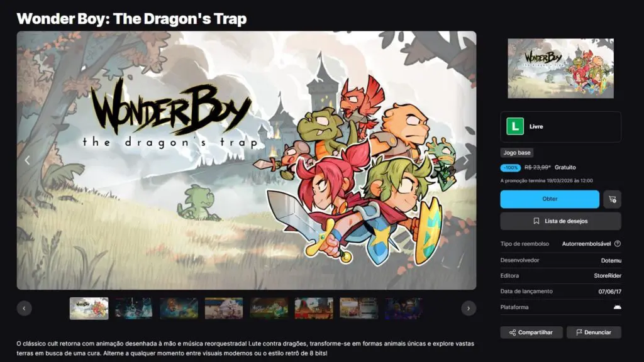Screen dimensions: 644x362
Task: Click the Dotemu developer link
Action: pos(611,261)
